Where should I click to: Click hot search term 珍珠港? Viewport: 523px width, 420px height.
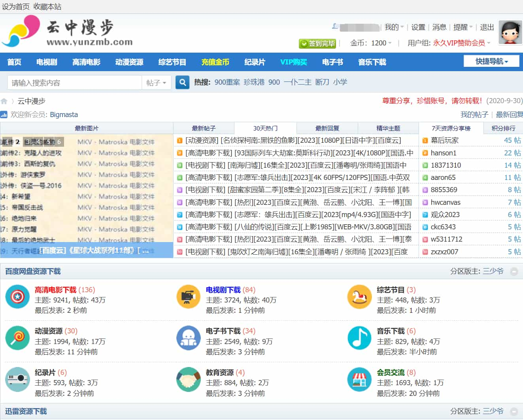coord(254,82)
